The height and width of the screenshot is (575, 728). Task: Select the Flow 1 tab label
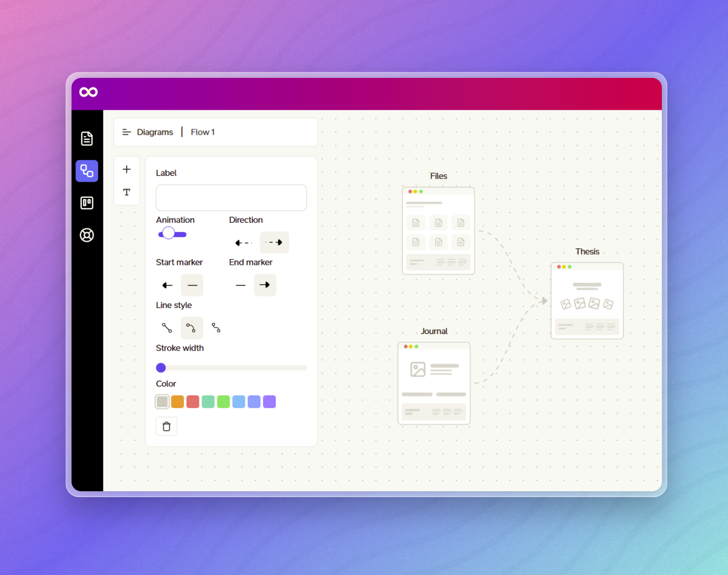[x=202, y=132]
